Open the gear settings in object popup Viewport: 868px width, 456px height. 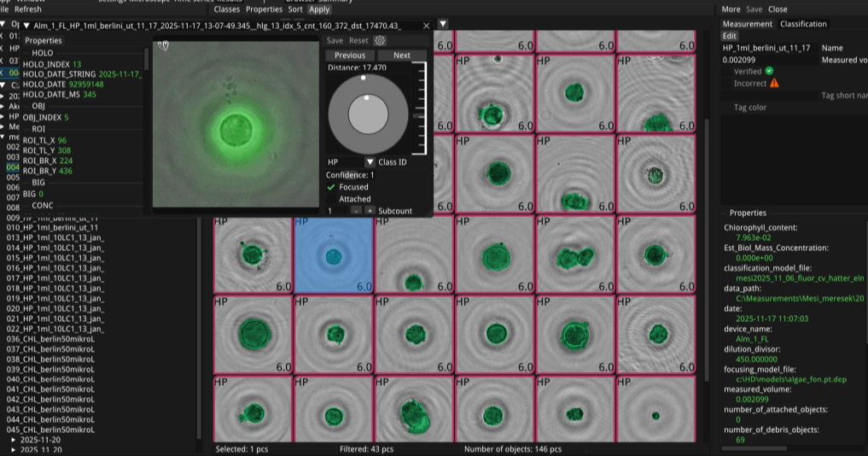click(381, 40)
